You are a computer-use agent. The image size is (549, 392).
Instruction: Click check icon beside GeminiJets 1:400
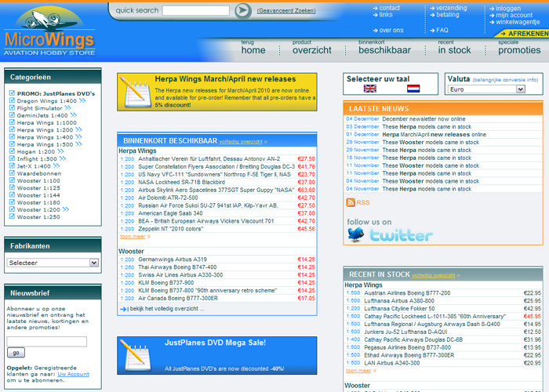12,115
